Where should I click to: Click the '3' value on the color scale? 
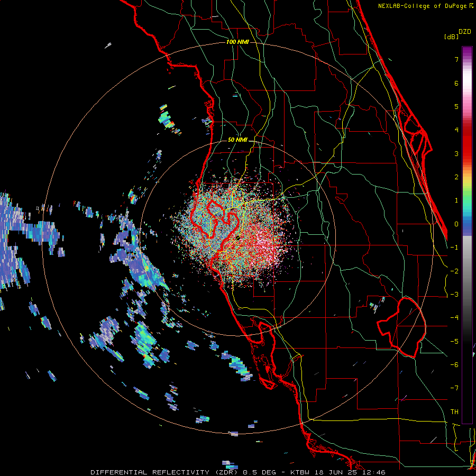click(x=456, y=153)
